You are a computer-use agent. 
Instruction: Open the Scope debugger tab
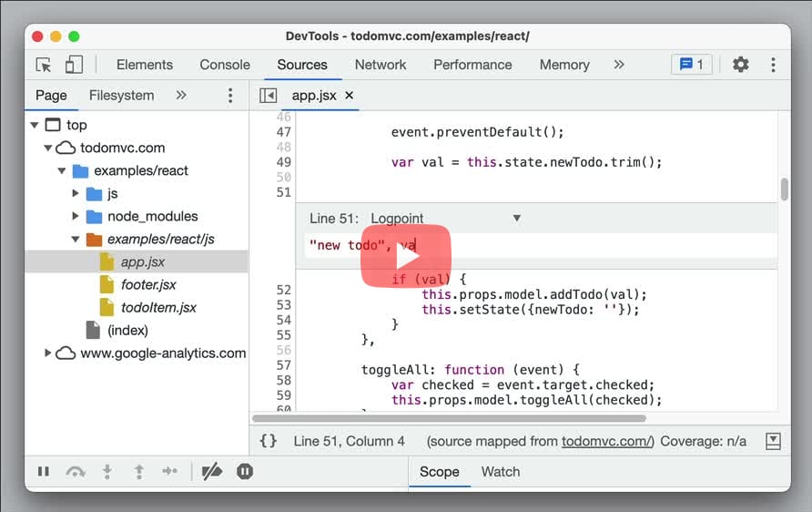(439, 472)
